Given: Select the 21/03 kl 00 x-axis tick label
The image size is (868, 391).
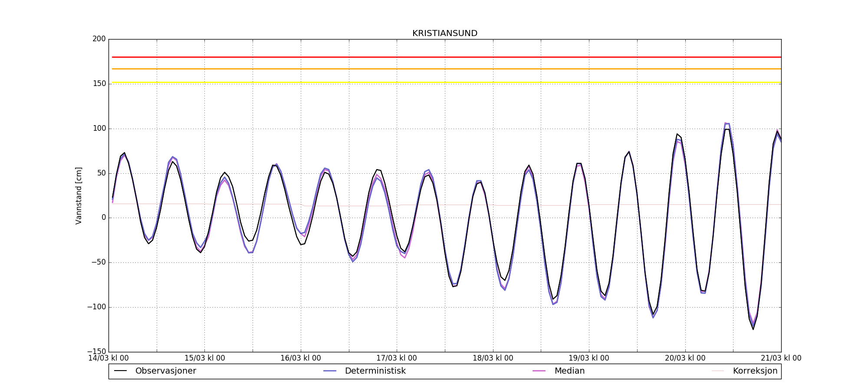Looking at the screenshot, I should tap(781, 358).
